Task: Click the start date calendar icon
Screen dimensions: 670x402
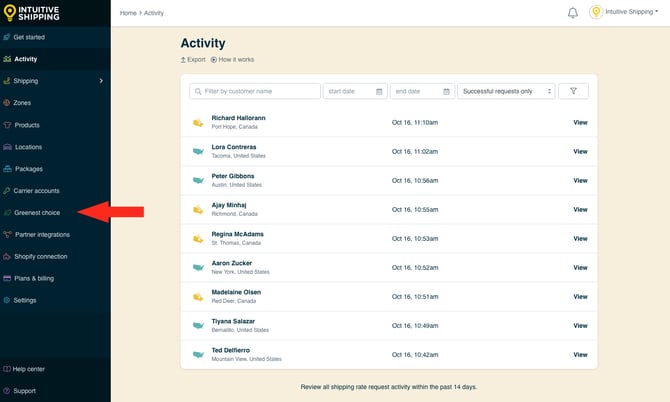Action: (379, 91)
